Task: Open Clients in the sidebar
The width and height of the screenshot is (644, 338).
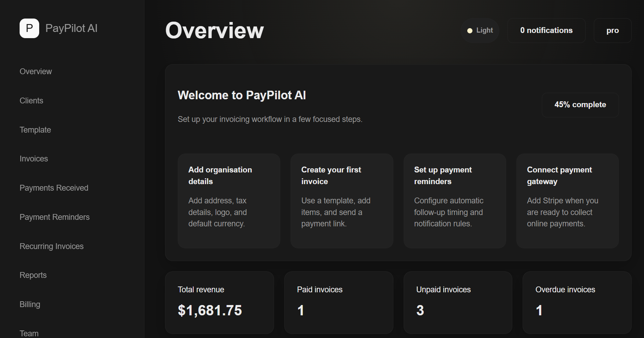Action: pyautogui.click(x=31, y=101)
